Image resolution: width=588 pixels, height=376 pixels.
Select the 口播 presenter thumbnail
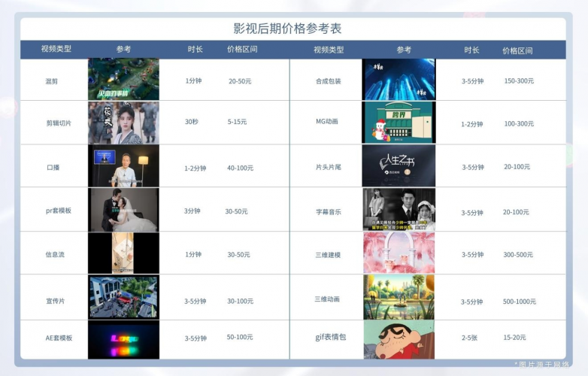pos(123,166)
